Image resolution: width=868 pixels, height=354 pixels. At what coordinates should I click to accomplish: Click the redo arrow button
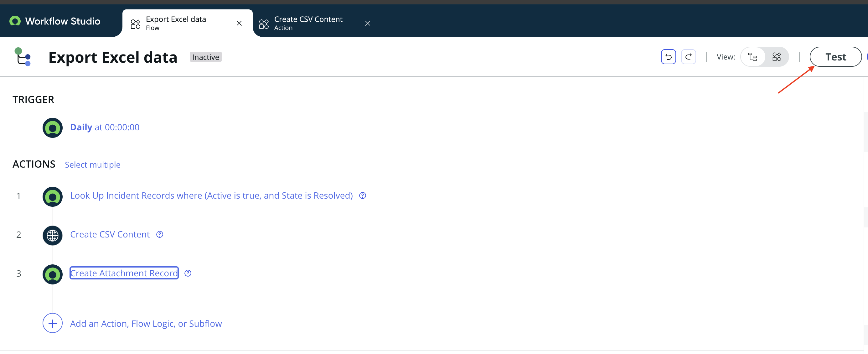click(x=688, y=57)
